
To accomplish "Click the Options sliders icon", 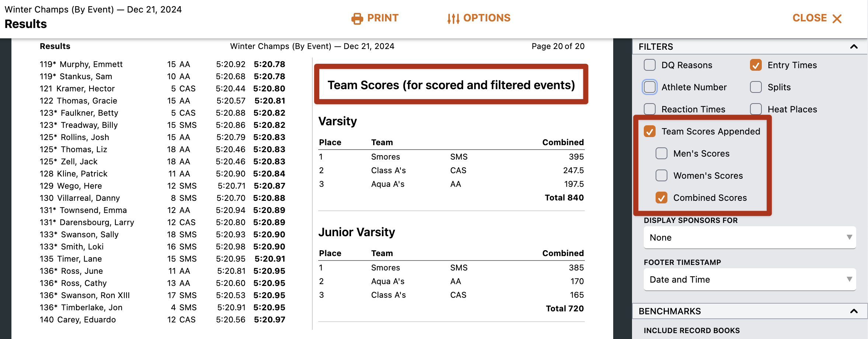I will [453, 18].
